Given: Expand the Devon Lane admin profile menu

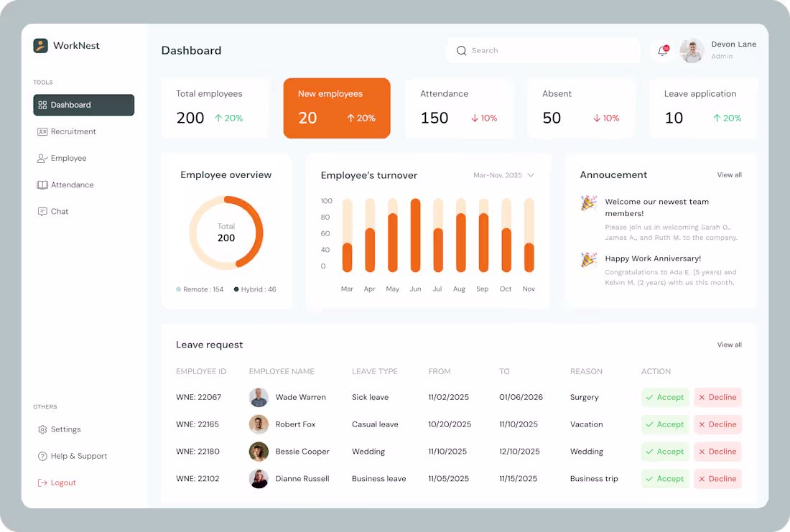Looking at the screenshot, I should (x=718, y=50).
